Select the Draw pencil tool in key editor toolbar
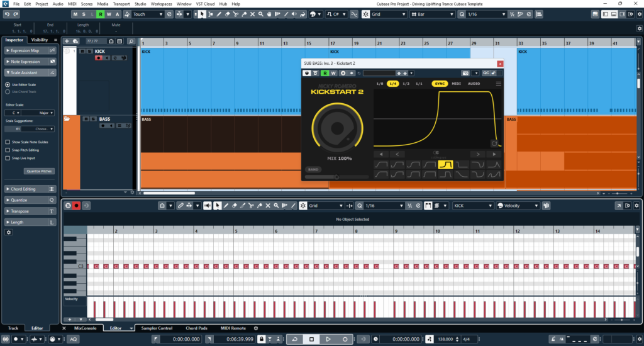644x346 pixels. click(x=226, y=206)
